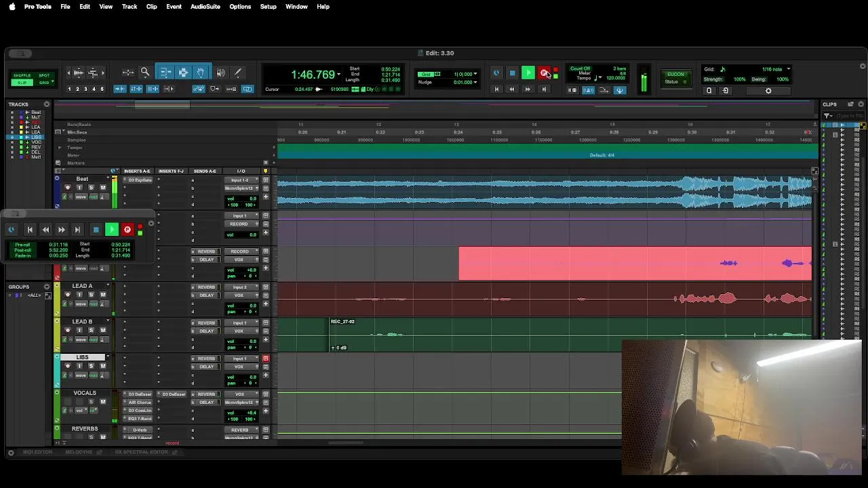The height and width of the screenshot is (488, 868).
Task: Click the Beat track pan left value
Action: tap(235, 205)
